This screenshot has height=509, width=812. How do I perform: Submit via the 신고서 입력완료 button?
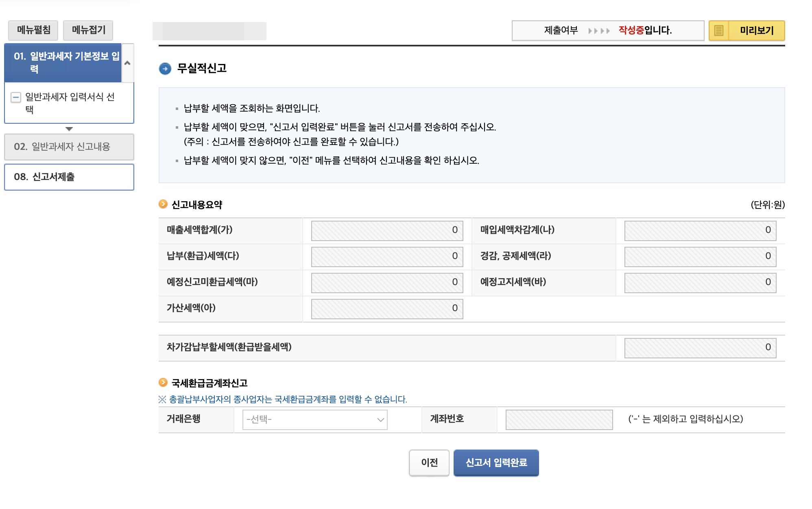click(496, 463)
